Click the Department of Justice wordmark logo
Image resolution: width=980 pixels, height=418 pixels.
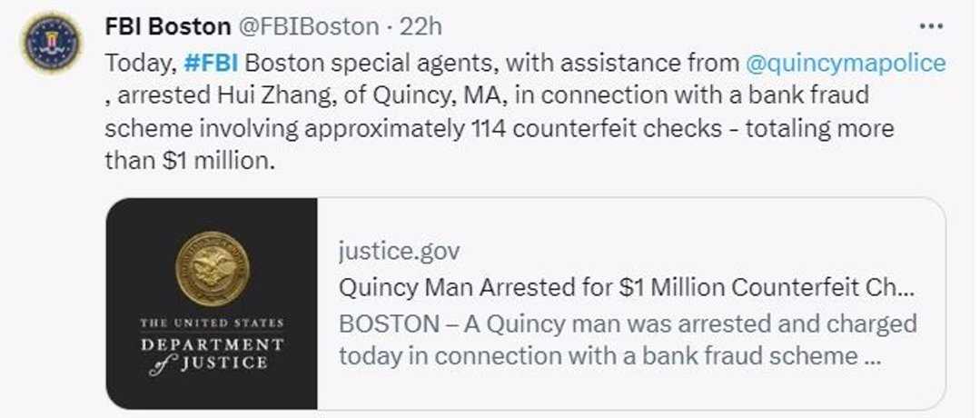(x=212, y=345)
